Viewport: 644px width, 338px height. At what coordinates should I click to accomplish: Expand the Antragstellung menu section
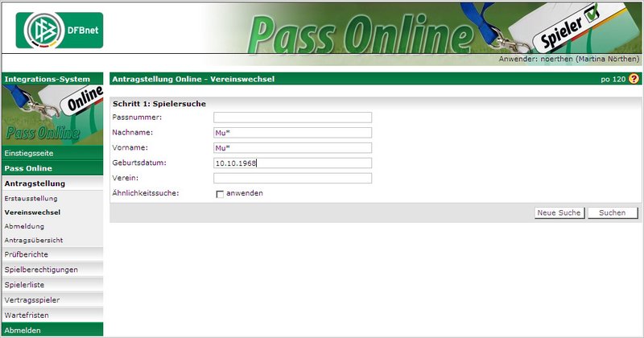click(x=35, y=183)
